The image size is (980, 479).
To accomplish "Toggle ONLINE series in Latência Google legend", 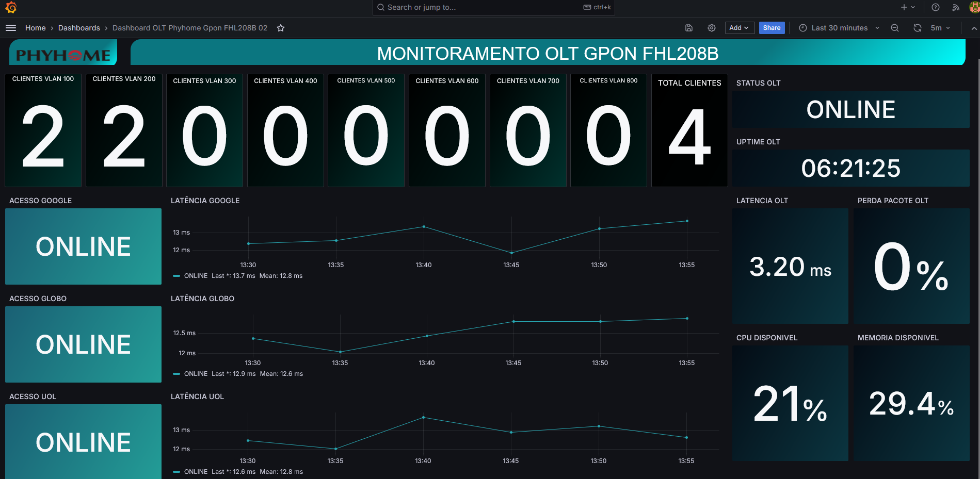I will (x=196, y=276).
